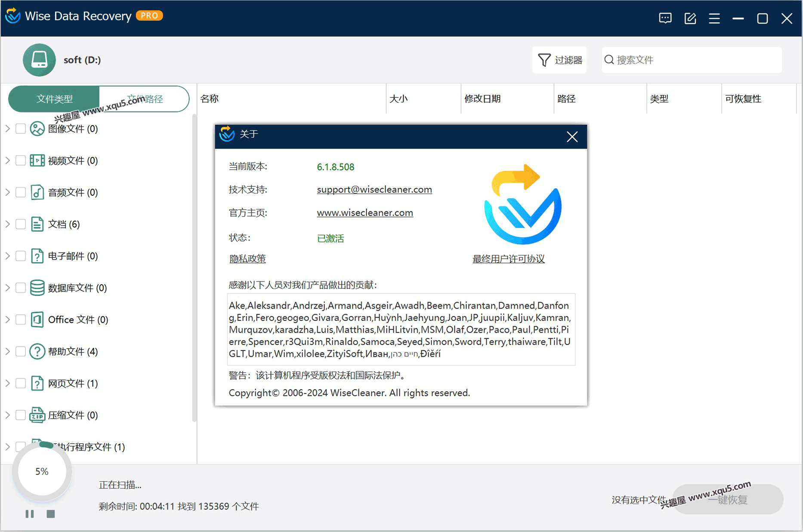This screenshot has height=532, width=803.
Task: Click the 5% circular scan progress indicator
Action: tap(42, 471)
